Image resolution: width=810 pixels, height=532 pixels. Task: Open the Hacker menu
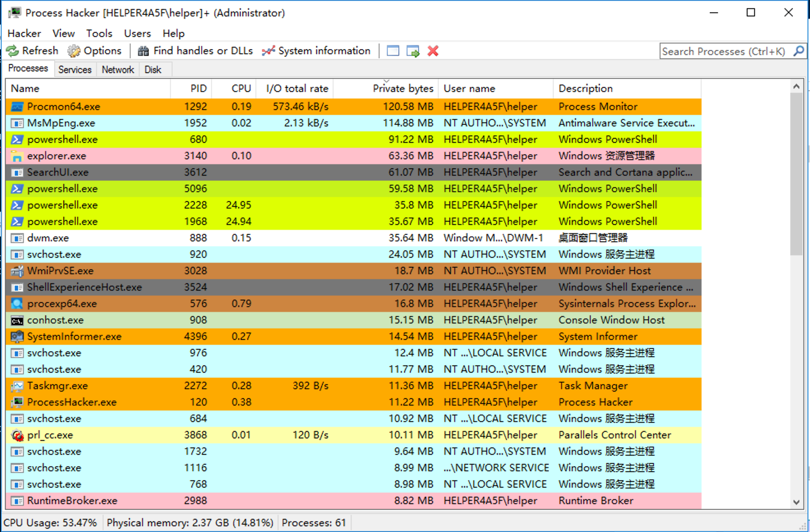click(x=24, y=33)
